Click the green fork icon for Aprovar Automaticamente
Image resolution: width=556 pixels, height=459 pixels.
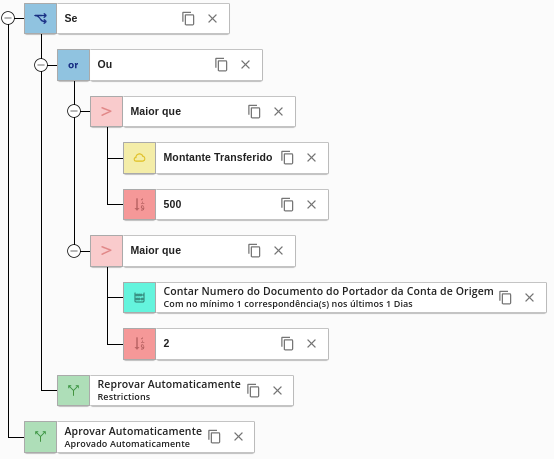coord(40,437)
